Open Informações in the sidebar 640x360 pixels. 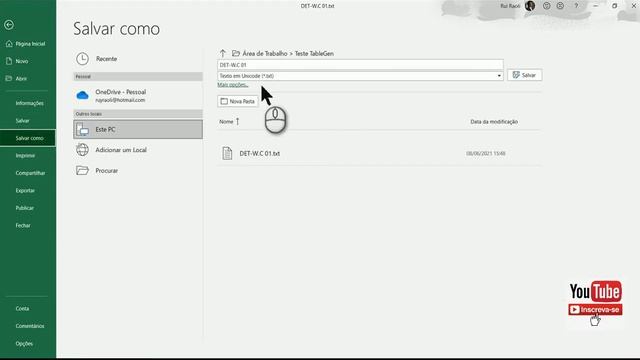pos(28,103)
